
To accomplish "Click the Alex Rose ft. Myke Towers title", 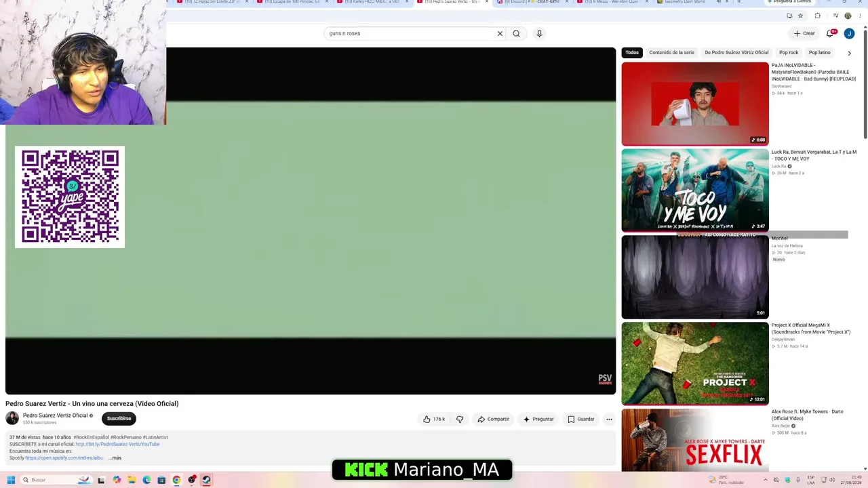I will click(808, 415).
